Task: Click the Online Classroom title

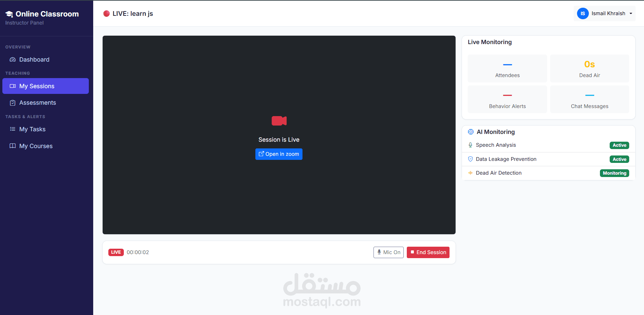Action: click(47, 14)
